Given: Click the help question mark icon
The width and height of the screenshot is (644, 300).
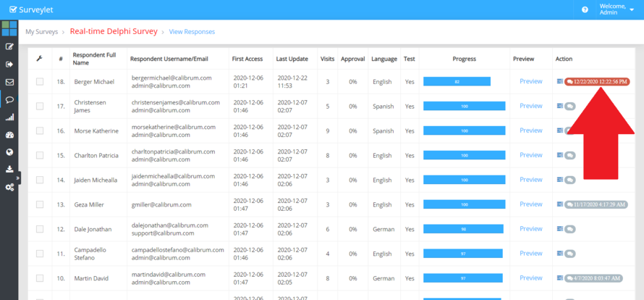Looking at the screenshot, I should click(585, 10).
